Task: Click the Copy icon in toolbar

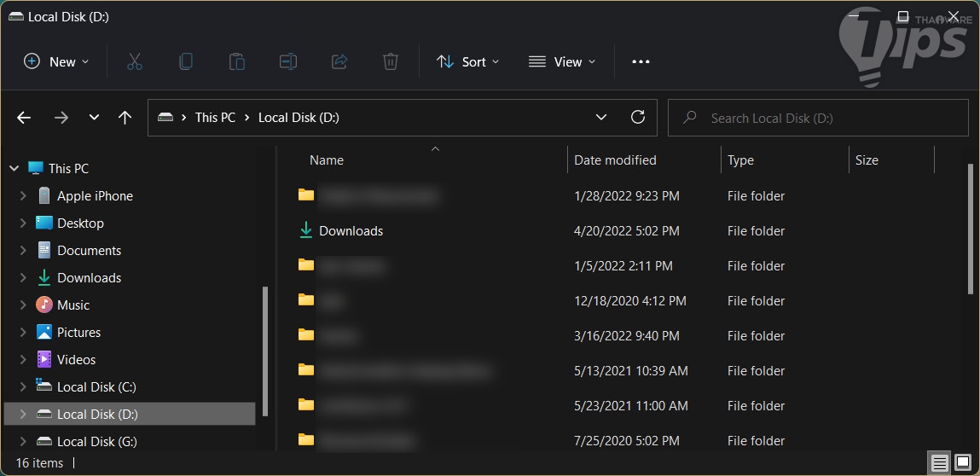Action: [x=185, y=61]
